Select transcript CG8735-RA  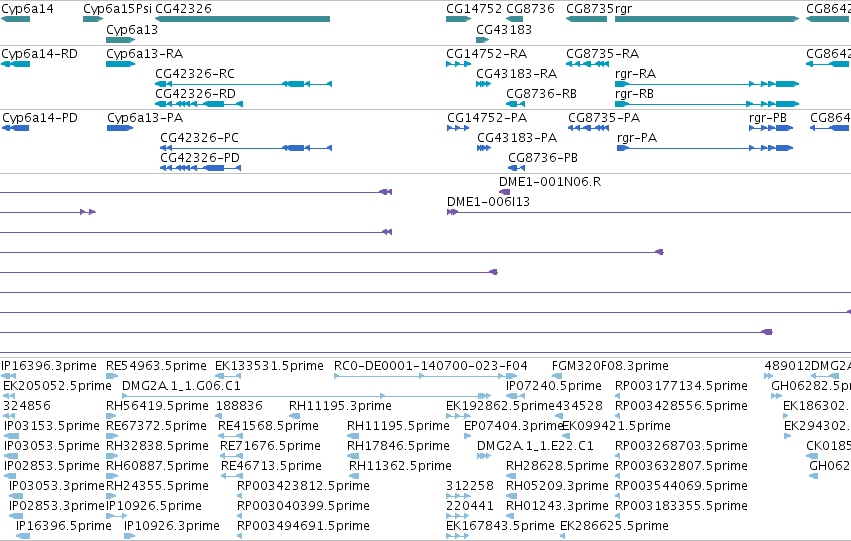pos(587,64)
